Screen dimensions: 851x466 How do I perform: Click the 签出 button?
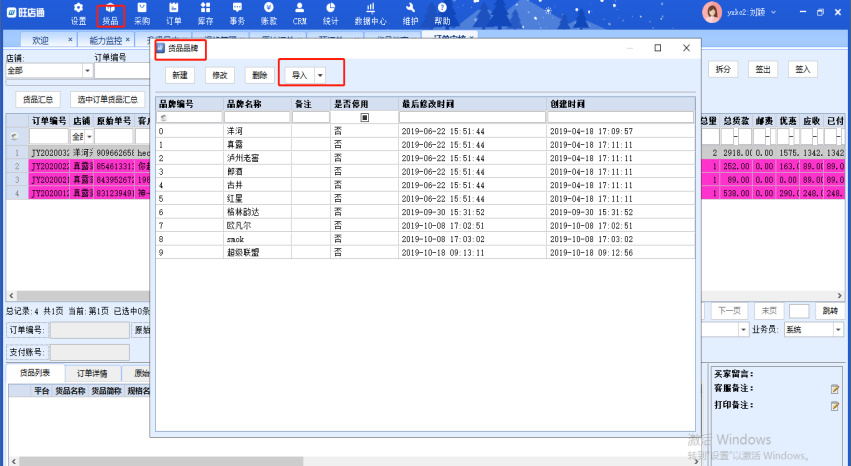coord(763,69)
